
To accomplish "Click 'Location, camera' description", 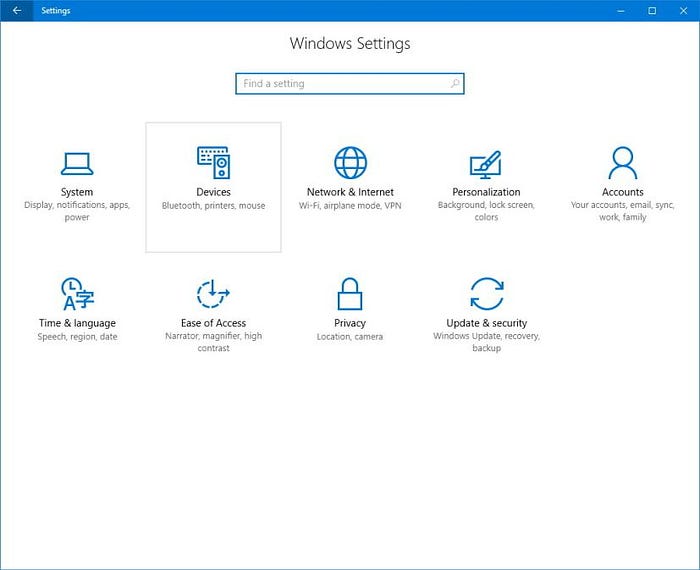I will tap(350, 337).
